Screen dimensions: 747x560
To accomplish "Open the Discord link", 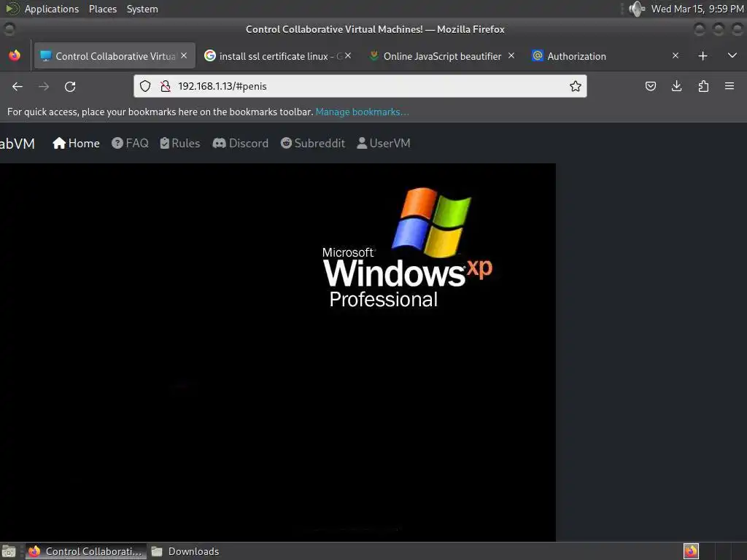I will pyautogui.click(x=240, y=144).
